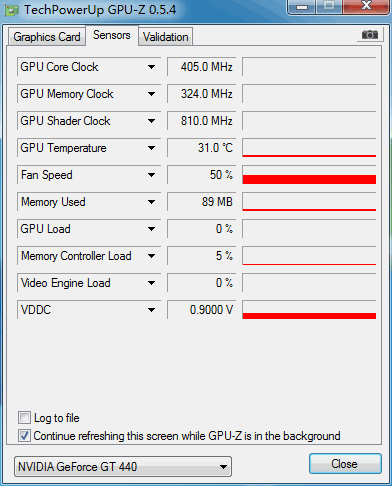
Task: Expand the GPU Temperature sensor dropdown
Action: [x=151, y=148]
